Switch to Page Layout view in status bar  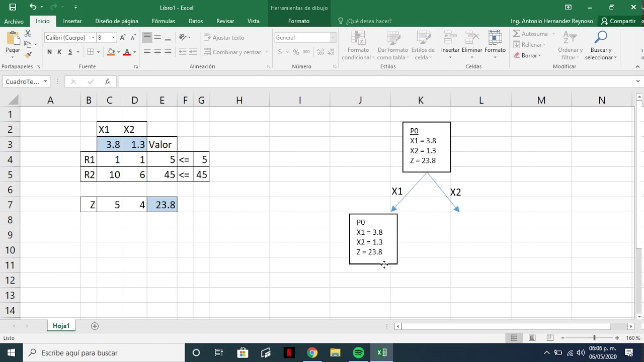tap(532, 338)
